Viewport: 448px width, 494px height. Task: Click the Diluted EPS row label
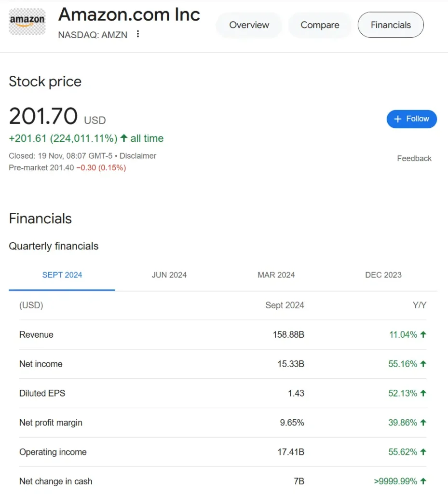pyautogui.click(x=42, y=393)
